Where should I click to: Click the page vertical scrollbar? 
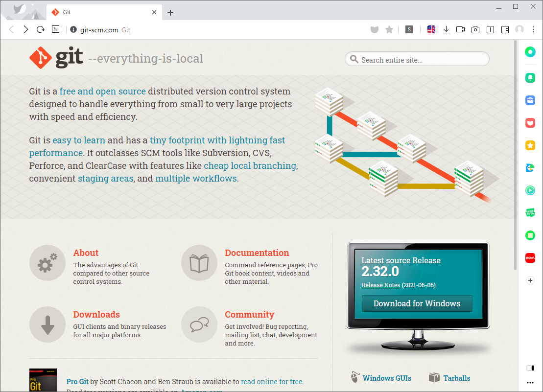coord(515,156)
